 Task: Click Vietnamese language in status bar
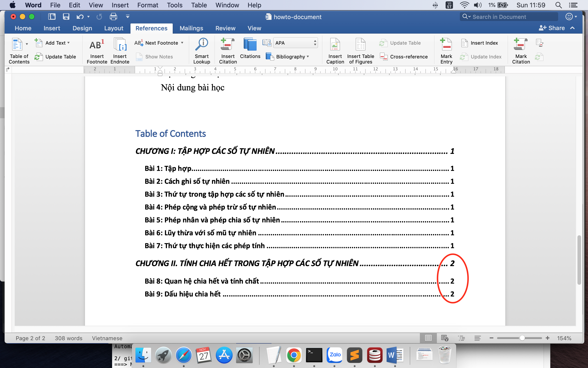pos(107,338)
